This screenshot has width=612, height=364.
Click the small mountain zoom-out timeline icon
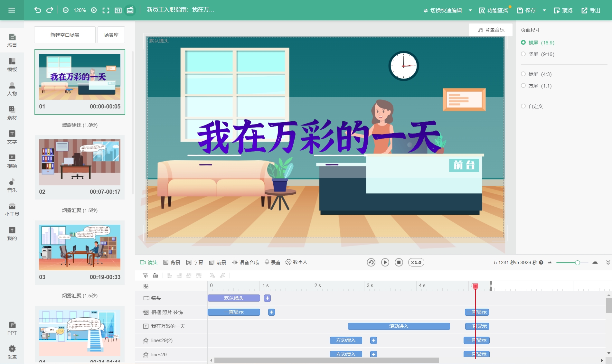tap(550, 263)
